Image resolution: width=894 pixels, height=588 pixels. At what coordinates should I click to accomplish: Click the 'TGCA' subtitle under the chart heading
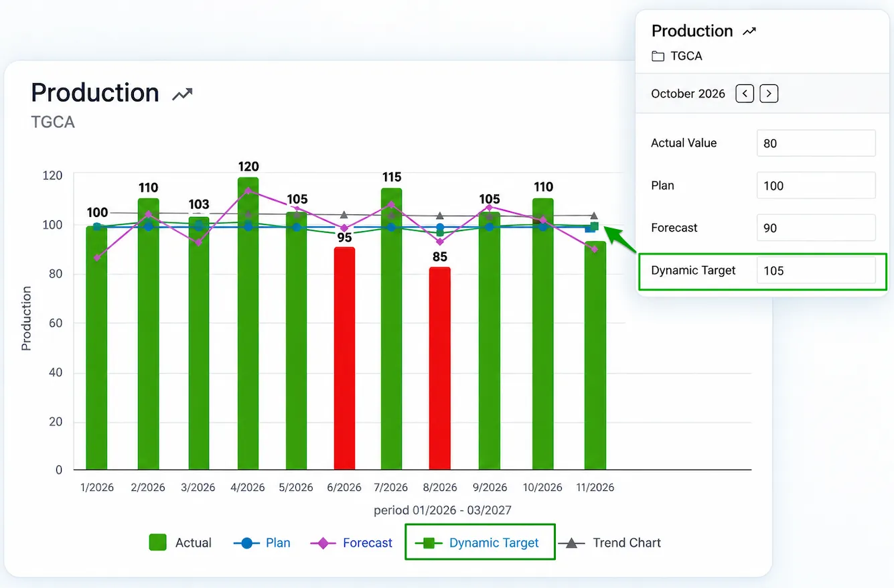coord(53,123)
